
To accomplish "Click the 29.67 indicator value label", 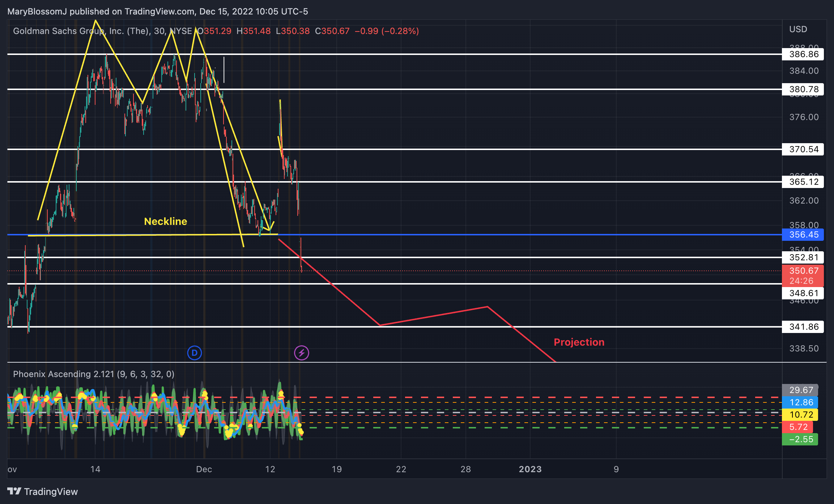I will coord(800,390).
